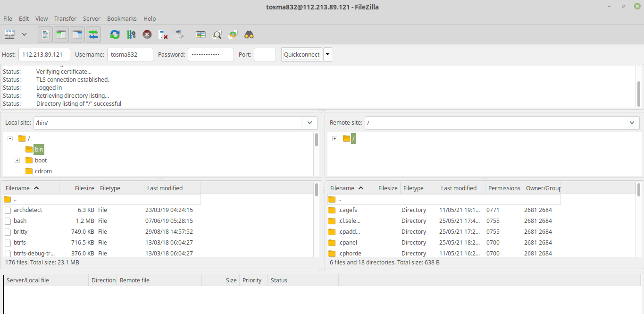Toggle transfer queue display
The width and height of the screenshot is (644, 314).
pyautogui.click(x=93, y=34)
